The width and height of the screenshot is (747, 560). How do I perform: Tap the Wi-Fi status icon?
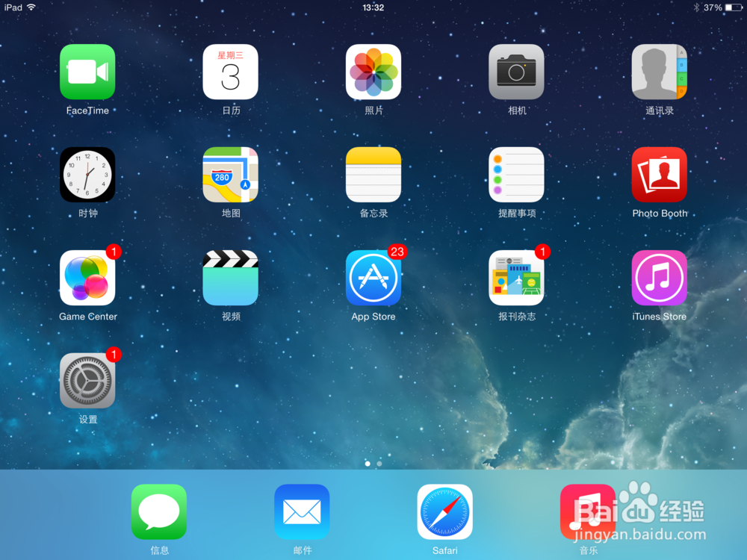[x=31, y=7]
